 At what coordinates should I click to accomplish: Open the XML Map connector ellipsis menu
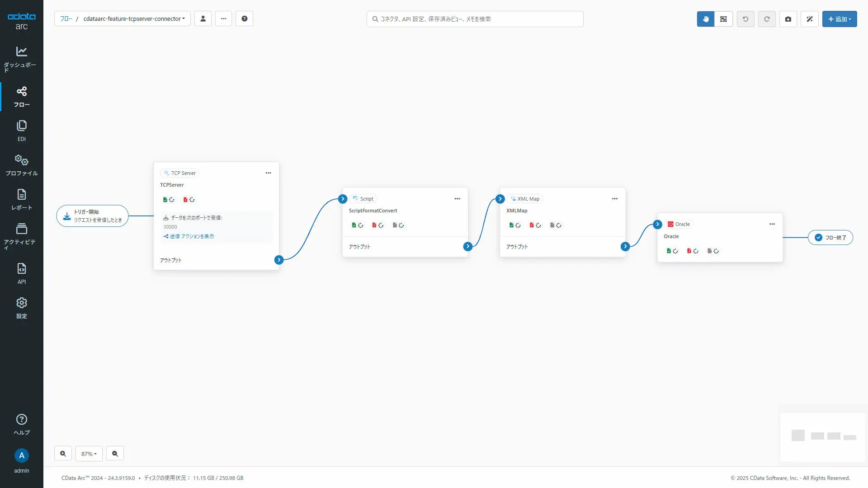tap(614, 199)
